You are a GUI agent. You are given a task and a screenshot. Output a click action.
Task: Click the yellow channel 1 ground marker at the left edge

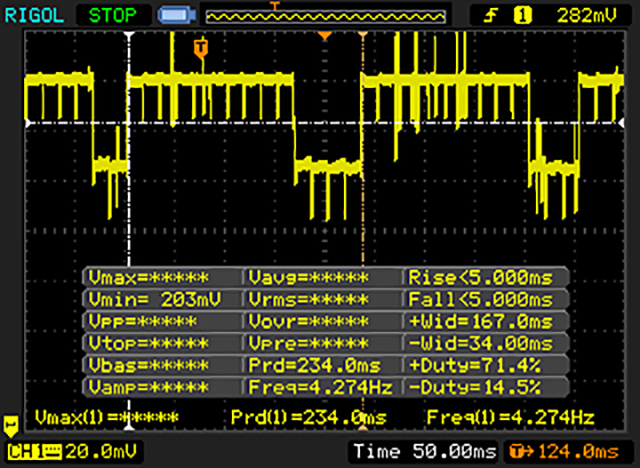(11, 426)
